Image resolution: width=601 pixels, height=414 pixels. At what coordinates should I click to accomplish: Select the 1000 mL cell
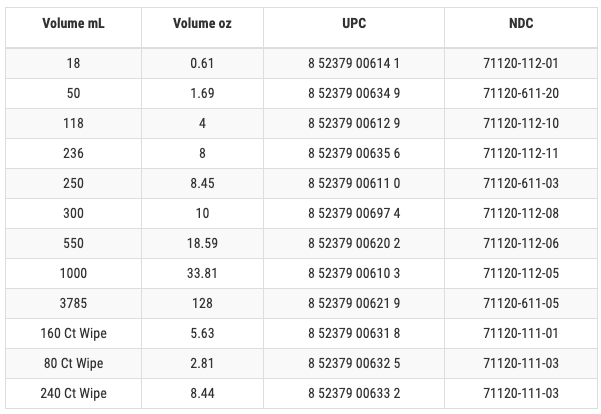73,273
